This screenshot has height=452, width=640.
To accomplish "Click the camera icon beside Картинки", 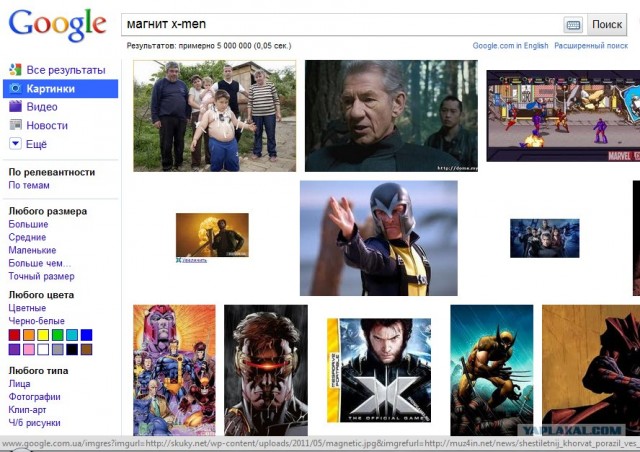I will [x=16, y=89].
